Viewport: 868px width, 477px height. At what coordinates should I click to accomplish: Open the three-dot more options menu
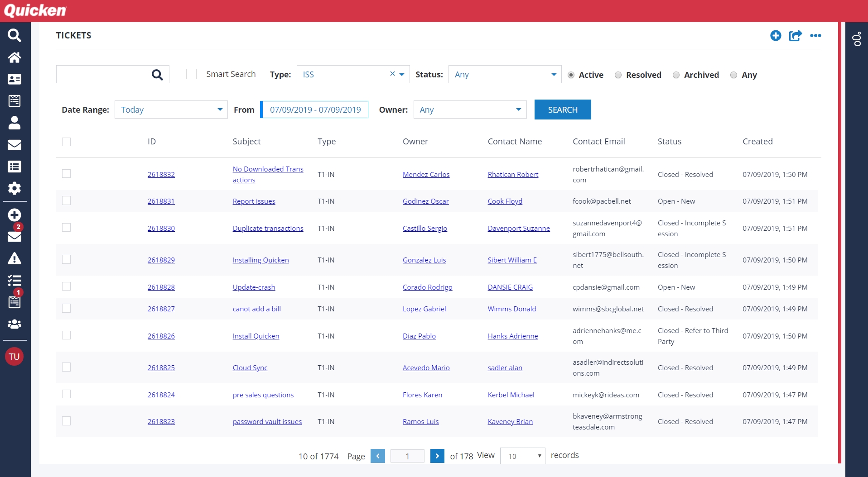[815, 36]
